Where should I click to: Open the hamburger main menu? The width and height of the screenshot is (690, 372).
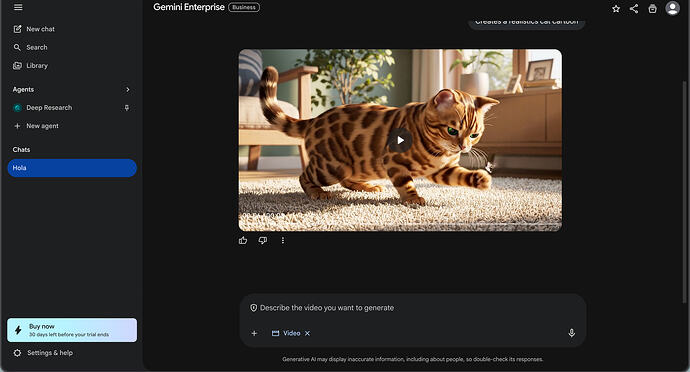18,7
